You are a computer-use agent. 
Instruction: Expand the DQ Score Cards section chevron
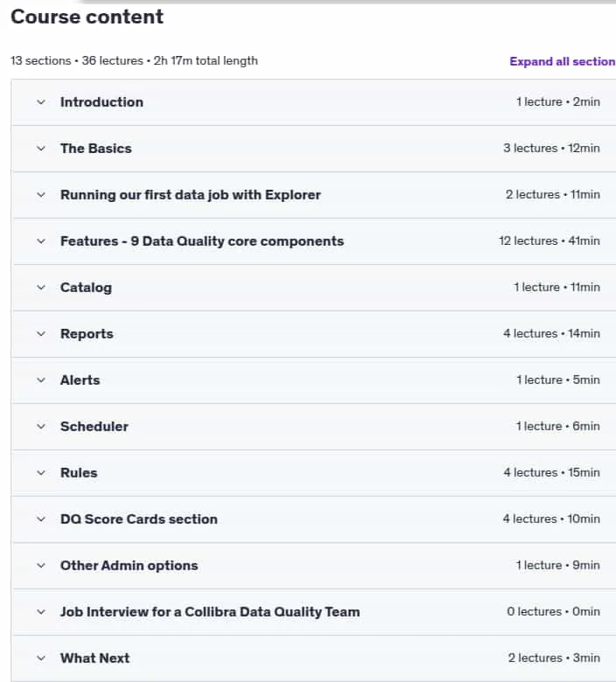41,519
